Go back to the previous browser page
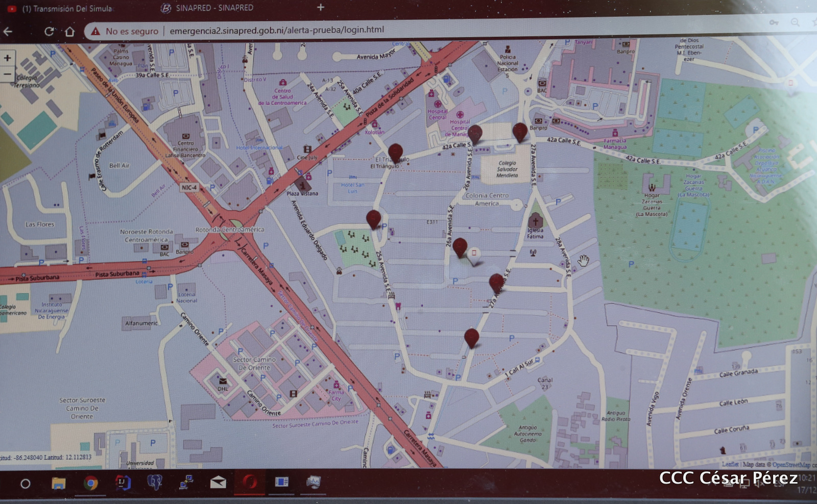This screenshot has width=817, height=504. coord(8,32)
